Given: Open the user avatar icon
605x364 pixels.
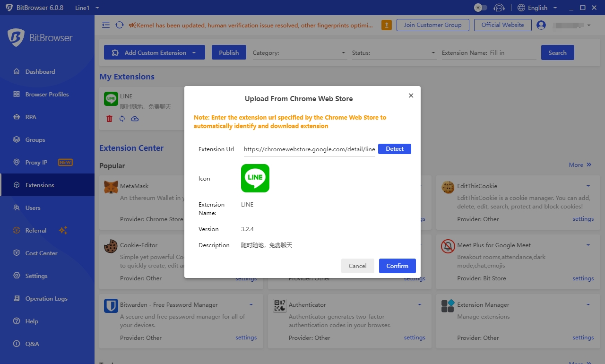Looking at the screenshot, I should click(541, 25).
